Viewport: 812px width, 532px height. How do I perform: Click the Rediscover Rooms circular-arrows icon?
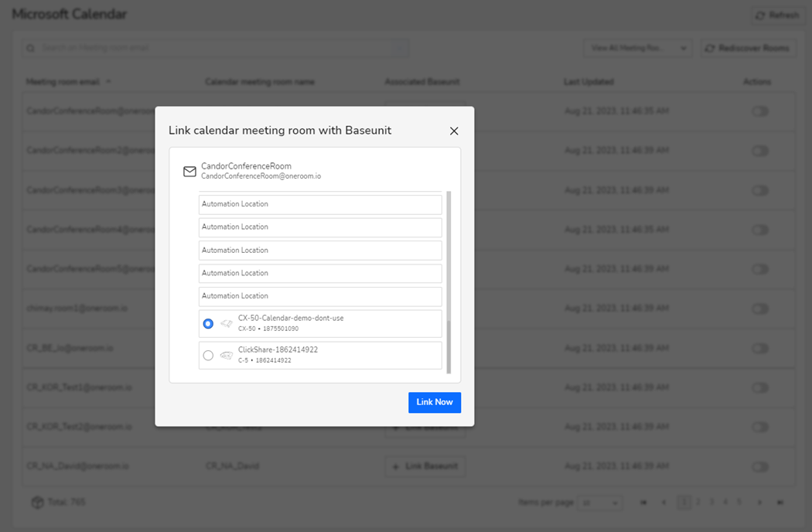coord(709,48)
